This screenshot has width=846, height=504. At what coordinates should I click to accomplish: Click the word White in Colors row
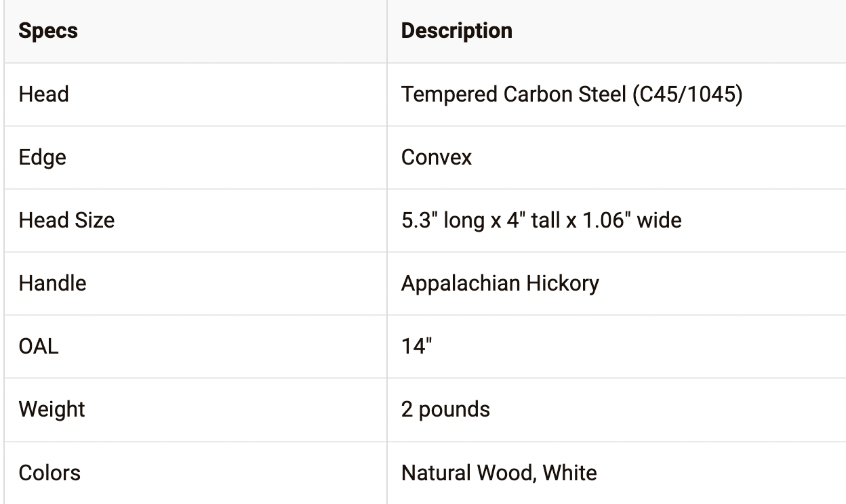point(569,472)
